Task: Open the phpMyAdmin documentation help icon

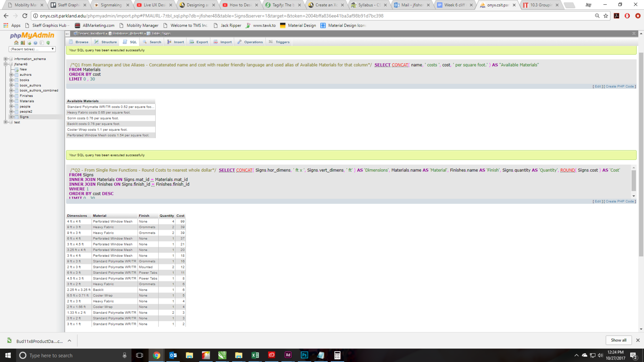Action: 35,43
